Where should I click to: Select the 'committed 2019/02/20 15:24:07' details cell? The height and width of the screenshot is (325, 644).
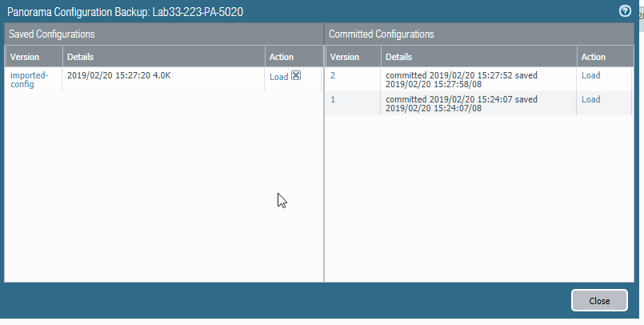(478, 103)
